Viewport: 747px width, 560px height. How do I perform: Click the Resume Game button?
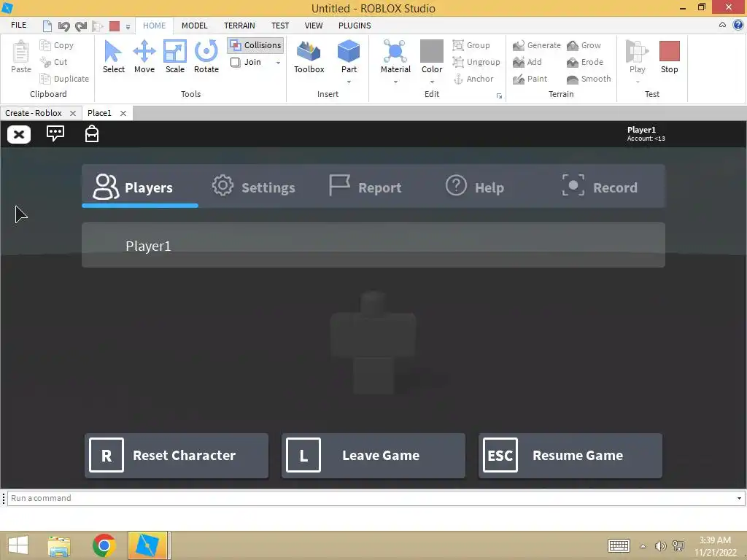pos(570,455)
